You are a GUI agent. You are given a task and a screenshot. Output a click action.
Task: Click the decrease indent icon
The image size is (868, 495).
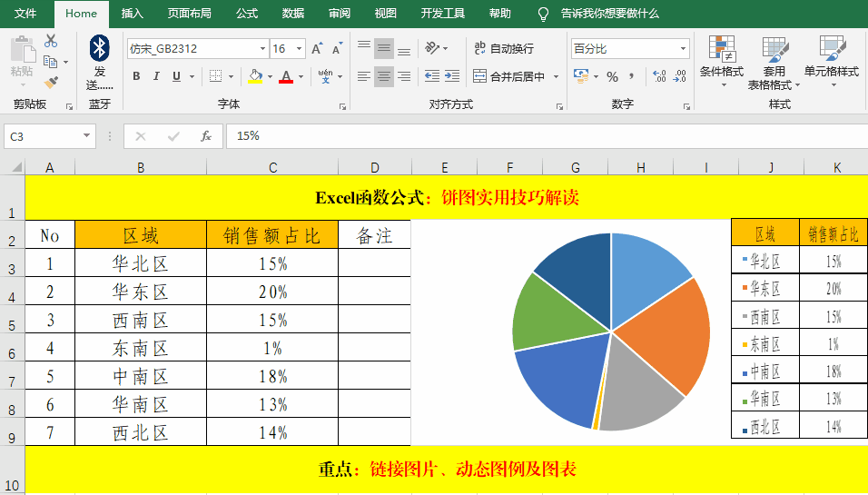point(432,76)
